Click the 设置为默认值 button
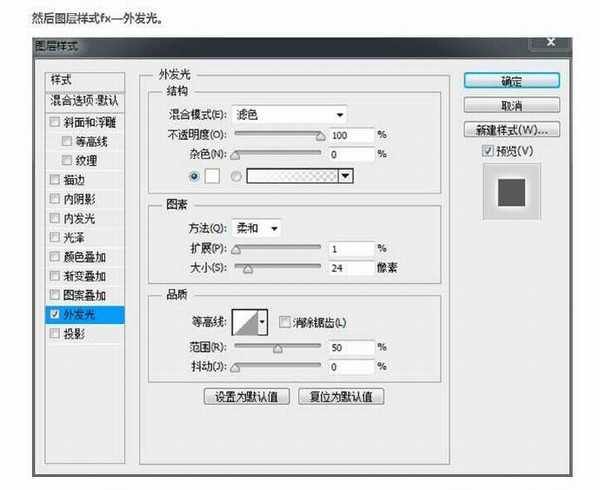 coord(246,396)
